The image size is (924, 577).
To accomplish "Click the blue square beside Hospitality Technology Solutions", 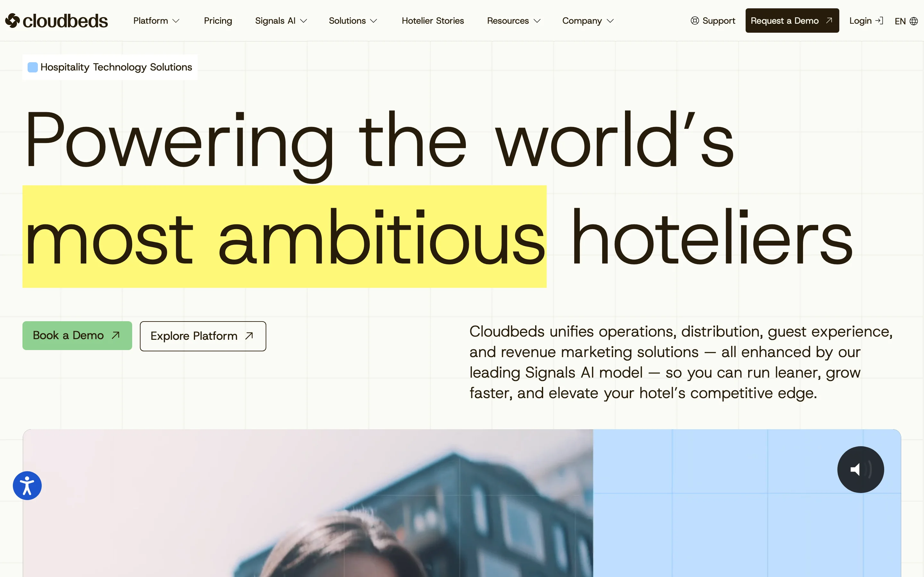I will pyautogui.click(x=33, y=67).
